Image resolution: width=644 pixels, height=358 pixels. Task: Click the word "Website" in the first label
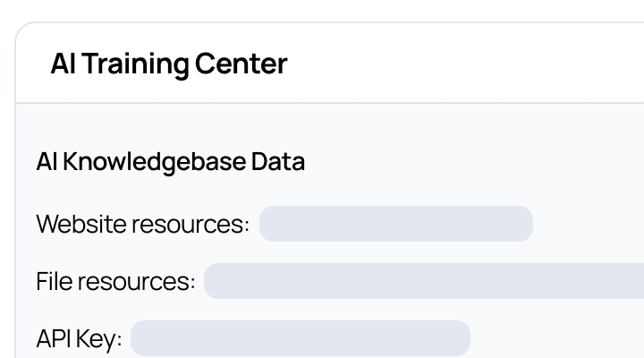coord(81,224)
